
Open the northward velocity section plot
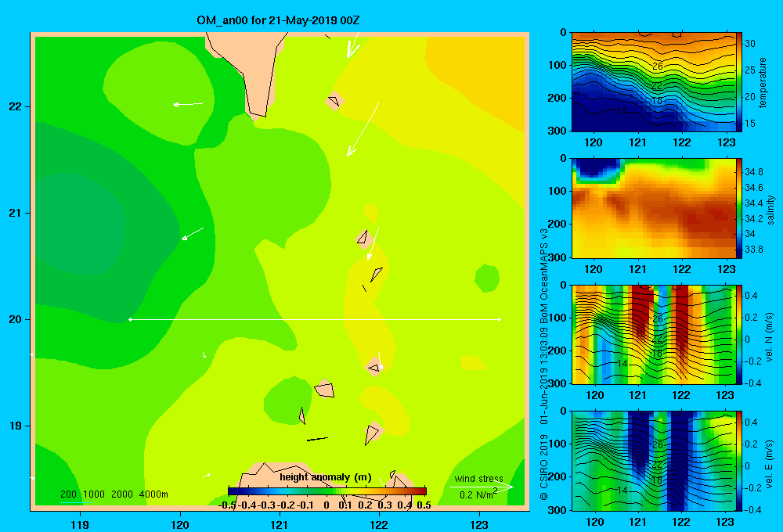click(654, 334)
